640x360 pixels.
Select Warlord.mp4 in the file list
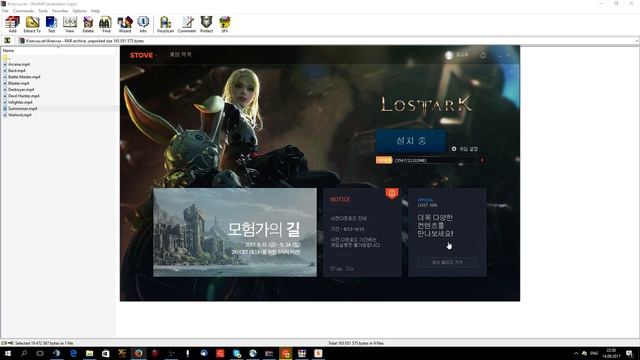pos(20,115)
